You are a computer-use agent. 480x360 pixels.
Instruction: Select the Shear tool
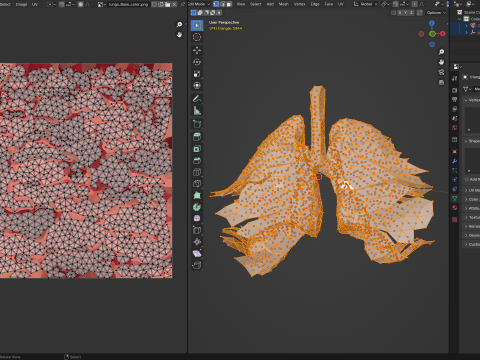pyautogui.click(x=197, y=254)
